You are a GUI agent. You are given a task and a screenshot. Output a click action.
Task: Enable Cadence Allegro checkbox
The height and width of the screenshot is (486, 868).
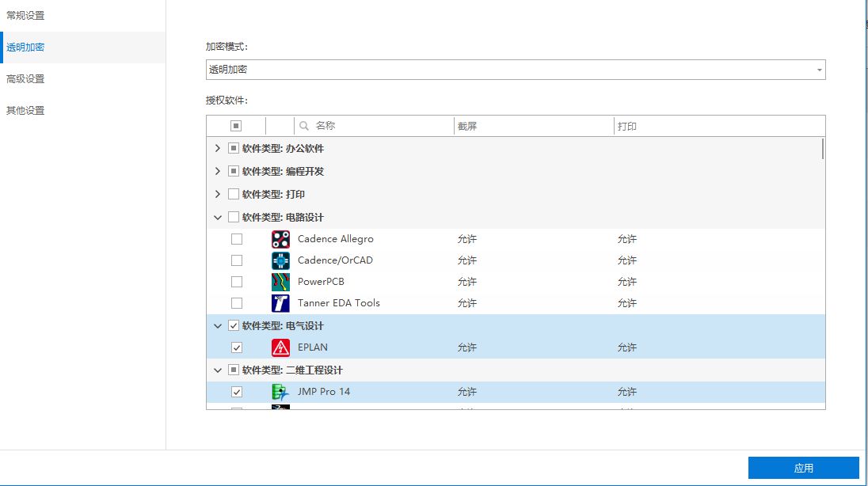coord(237,239)
